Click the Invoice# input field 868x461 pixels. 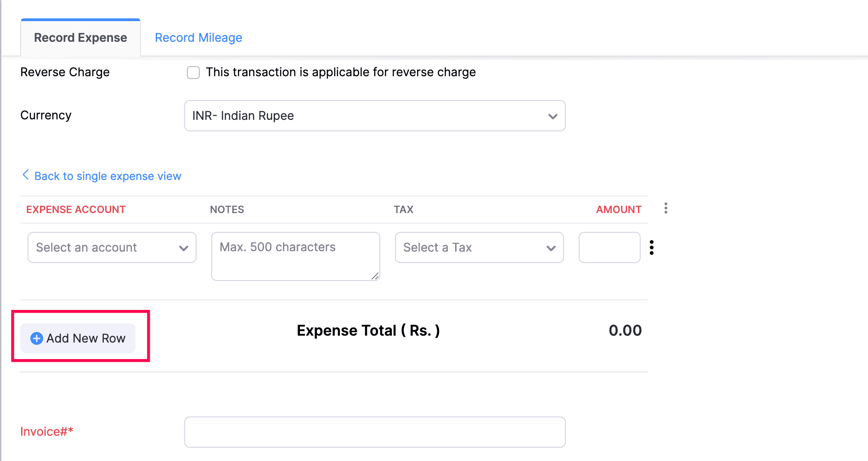[x=374, y=432]
